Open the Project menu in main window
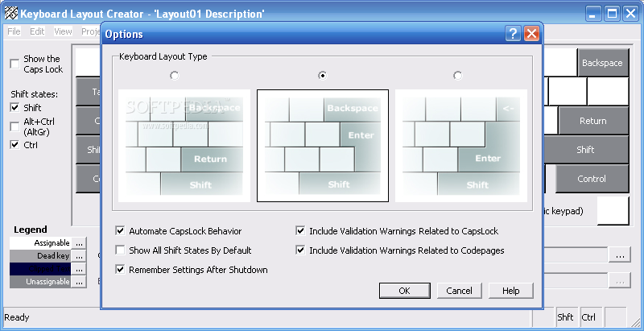The image size is (644, 331). pos(91,31)
